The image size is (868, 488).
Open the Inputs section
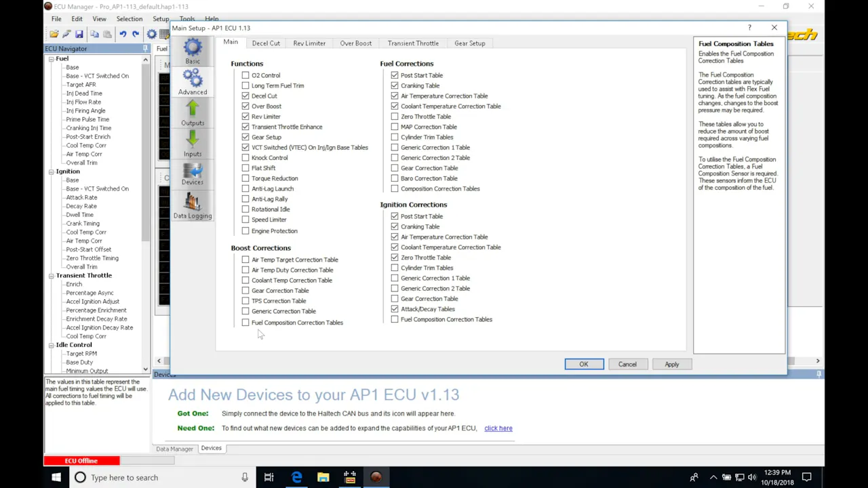coord(193,144)
